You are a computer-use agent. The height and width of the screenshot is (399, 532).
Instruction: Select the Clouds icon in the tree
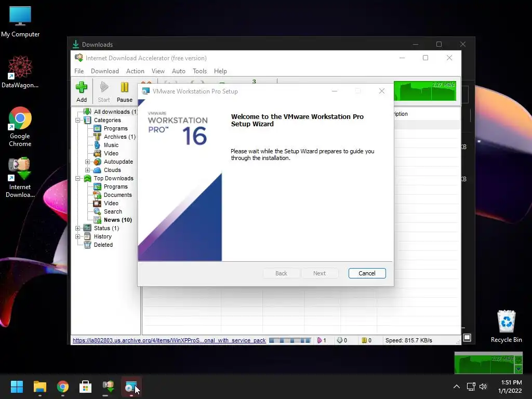pyautogui.click(x=97, y=170)
